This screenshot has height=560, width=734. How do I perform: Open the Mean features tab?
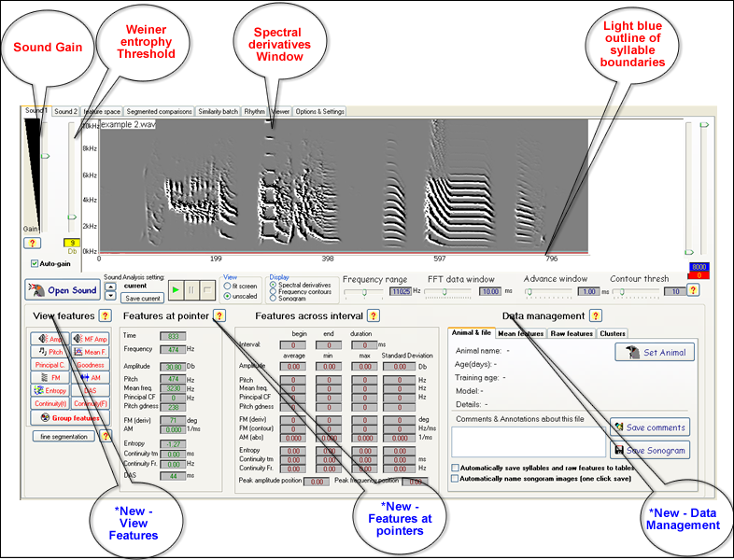tap(521, 333)
